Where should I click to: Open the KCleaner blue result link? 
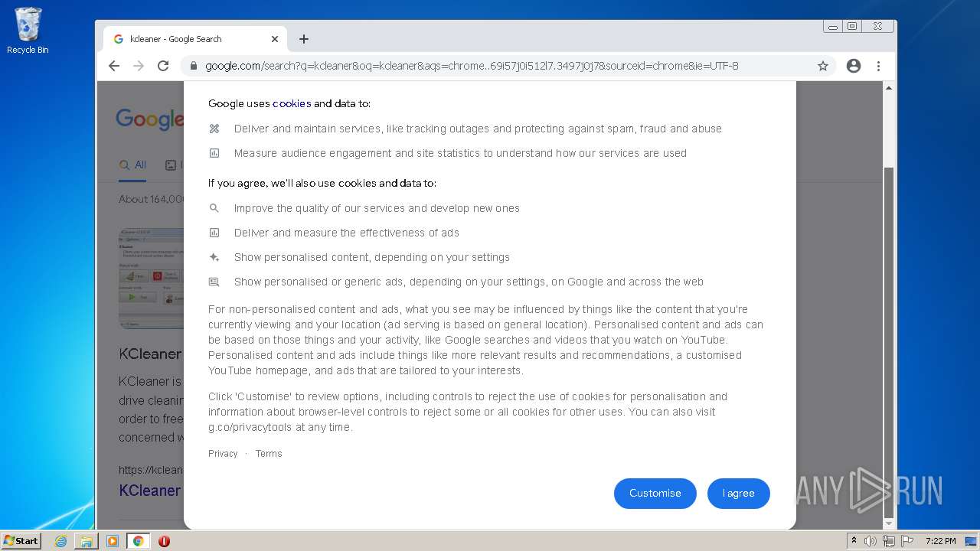[150, 491]
